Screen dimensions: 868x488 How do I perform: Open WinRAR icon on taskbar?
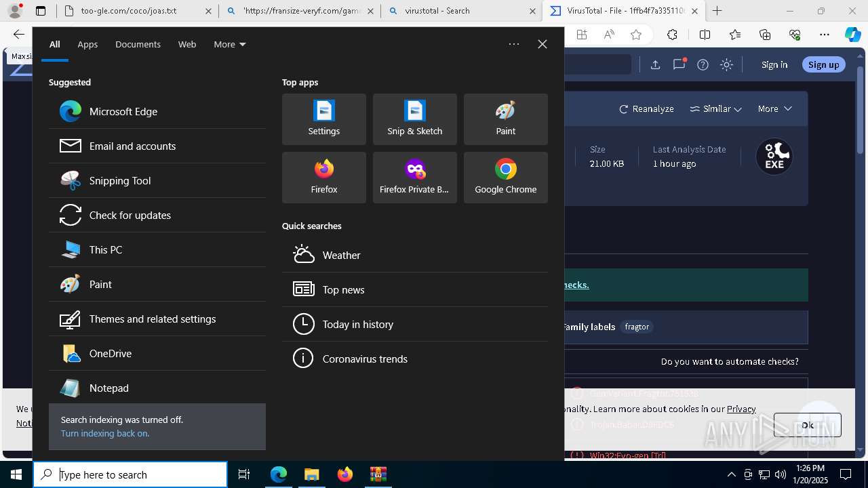tap(378, 474)
